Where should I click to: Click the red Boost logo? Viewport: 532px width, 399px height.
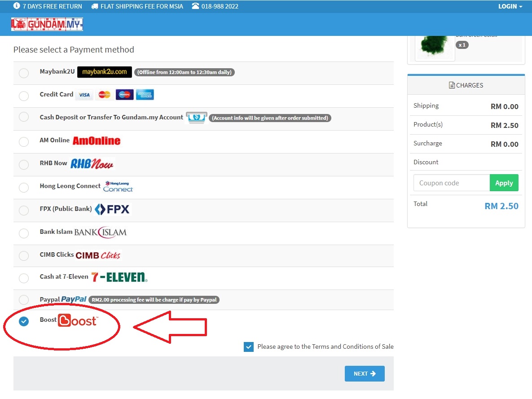[77, 320]
